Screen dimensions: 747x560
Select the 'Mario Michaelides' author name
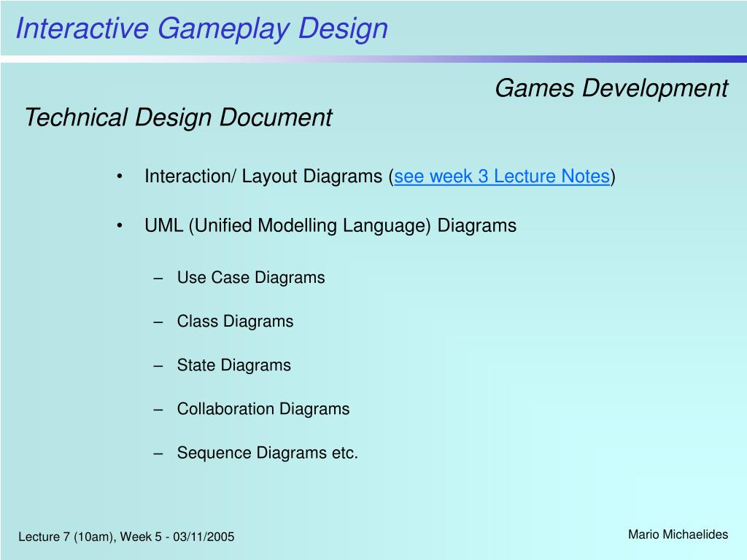(x=678, y=534)
